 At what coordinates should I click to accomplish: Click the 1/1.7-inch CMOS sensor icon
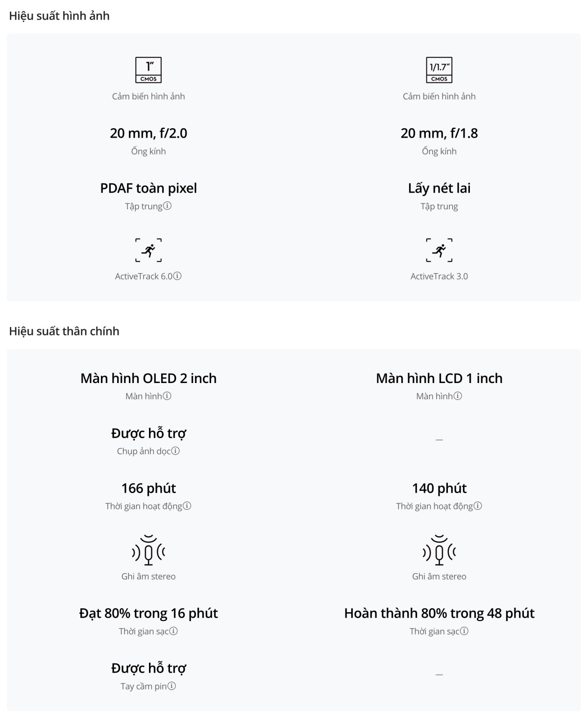point(439,70)
